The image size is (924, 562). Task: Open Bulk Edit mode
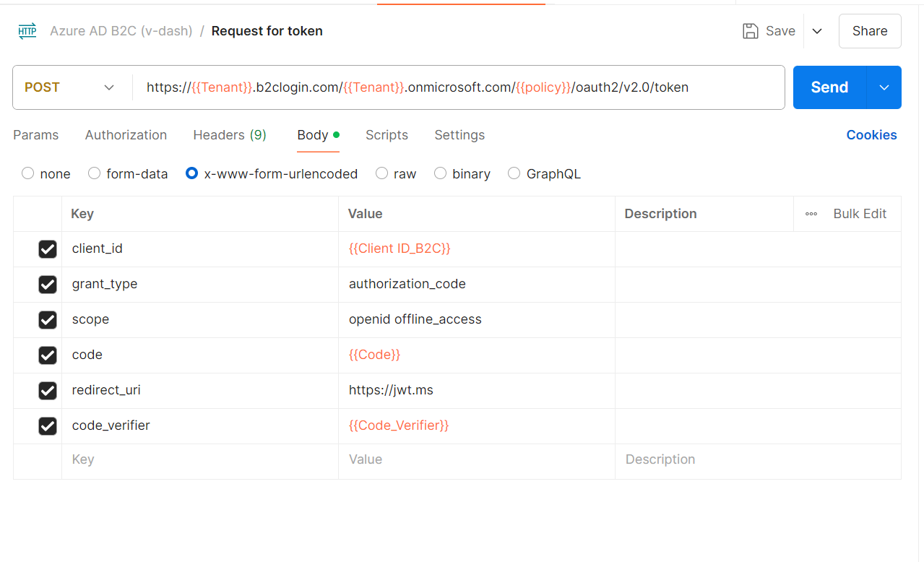(860, 214)
